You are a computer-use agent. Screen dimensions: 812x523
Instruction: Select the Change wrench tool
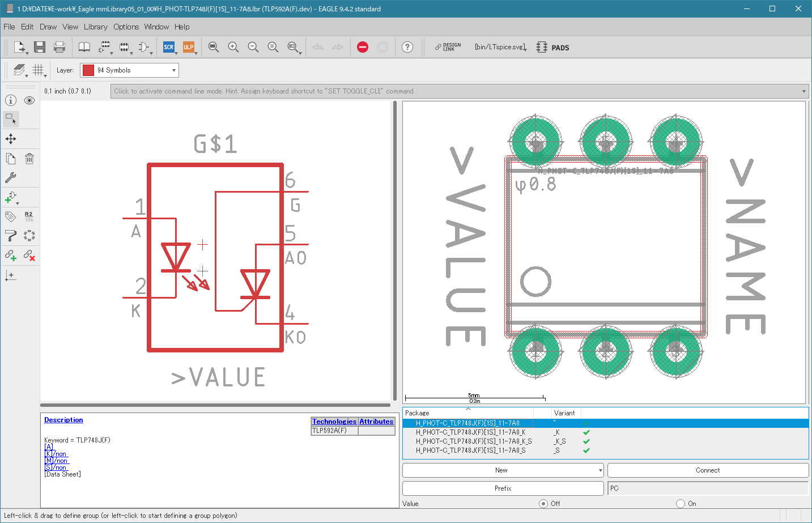[11, 177]
